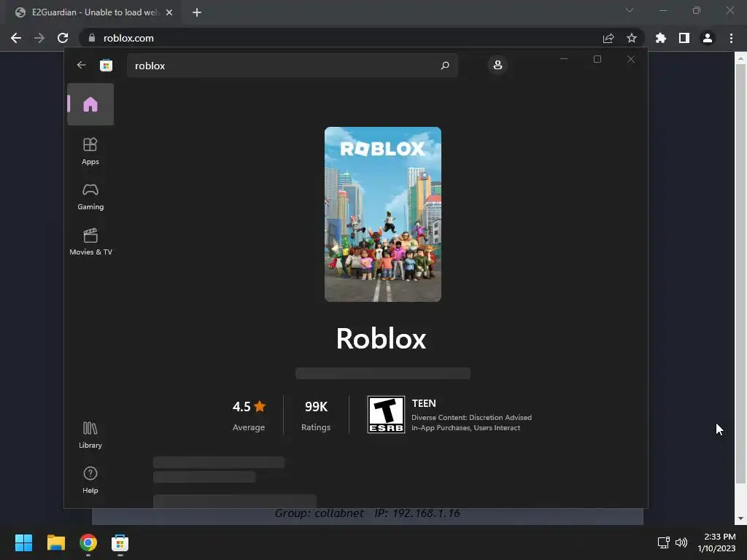Open Chrome three-dot menu
This screenshot has width=747, height=560.
731,38
